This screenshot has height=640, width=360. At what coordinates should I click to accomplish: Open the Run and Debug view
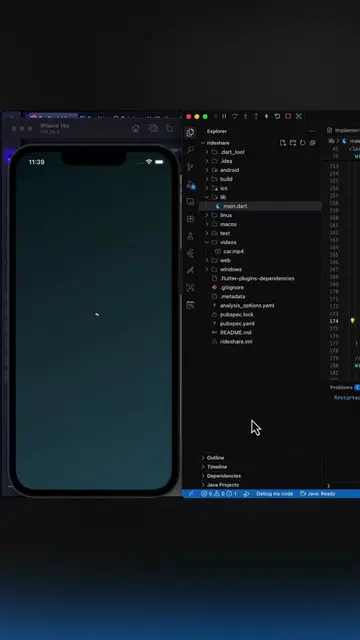coord(190,184)
